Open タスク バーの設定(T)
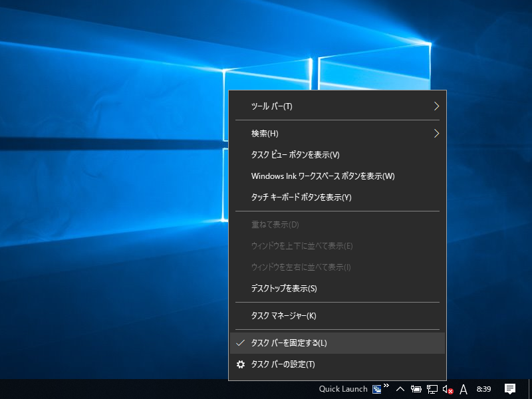This screenshot has width=532, height=399. [337, 364]
